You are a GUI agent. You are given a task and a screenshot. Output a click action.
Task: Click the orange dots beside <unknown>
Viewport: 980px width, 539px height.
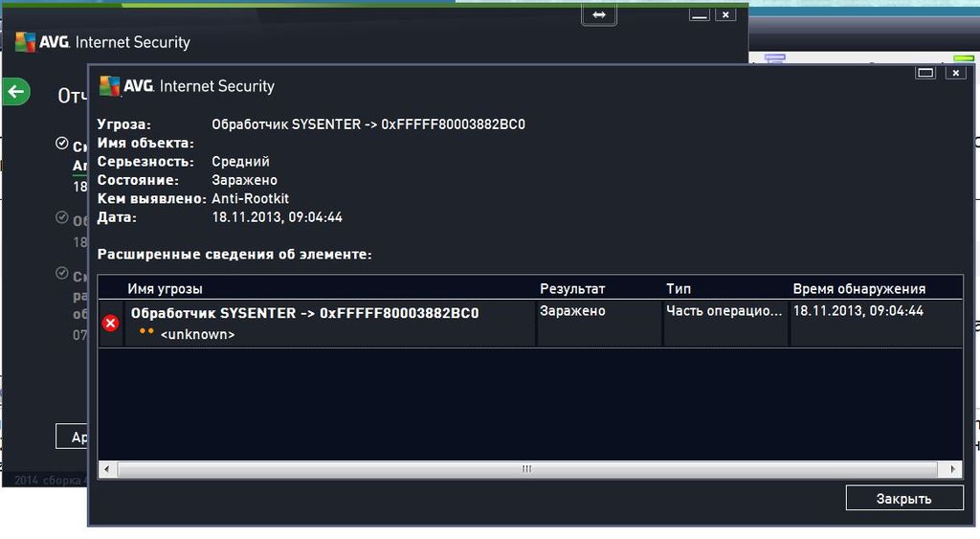[x=145, y=332]
